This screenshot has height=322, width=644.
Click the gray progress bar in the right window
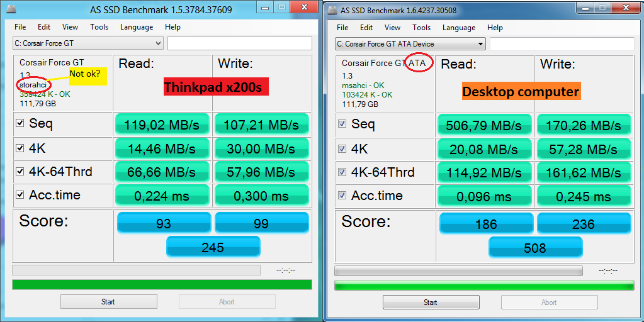[x=458, y=270]
